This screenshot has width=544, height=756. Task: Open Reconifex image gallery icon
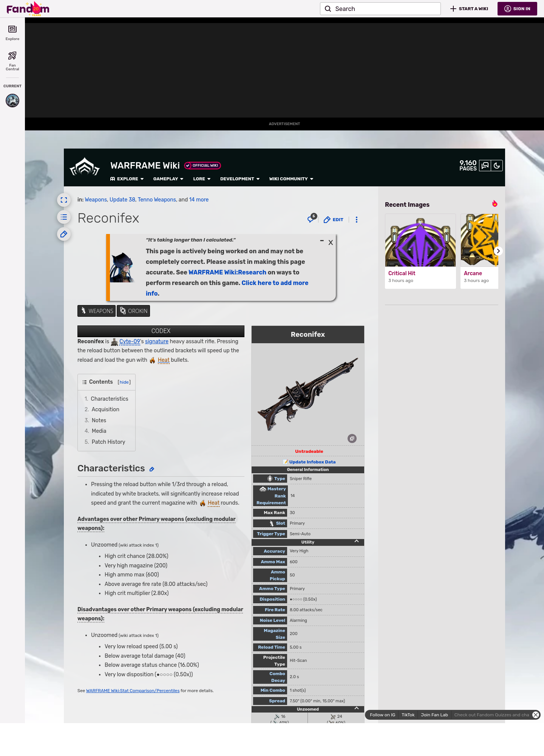coord(352,438)
